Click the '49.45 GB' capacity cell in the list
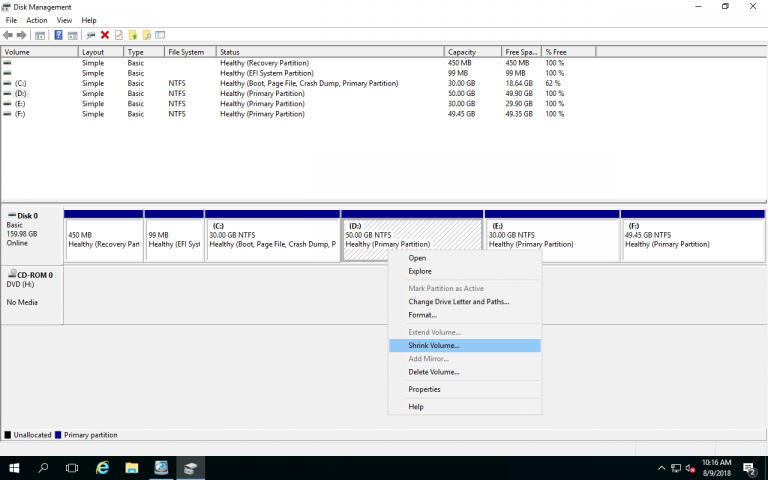The image size is (768, 480). pyautogui.click(x=461, y=114)
